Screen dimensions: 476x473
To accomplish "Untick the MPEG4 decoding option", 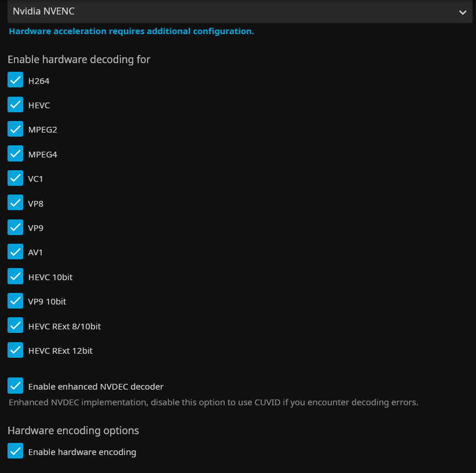I will 16,154.
